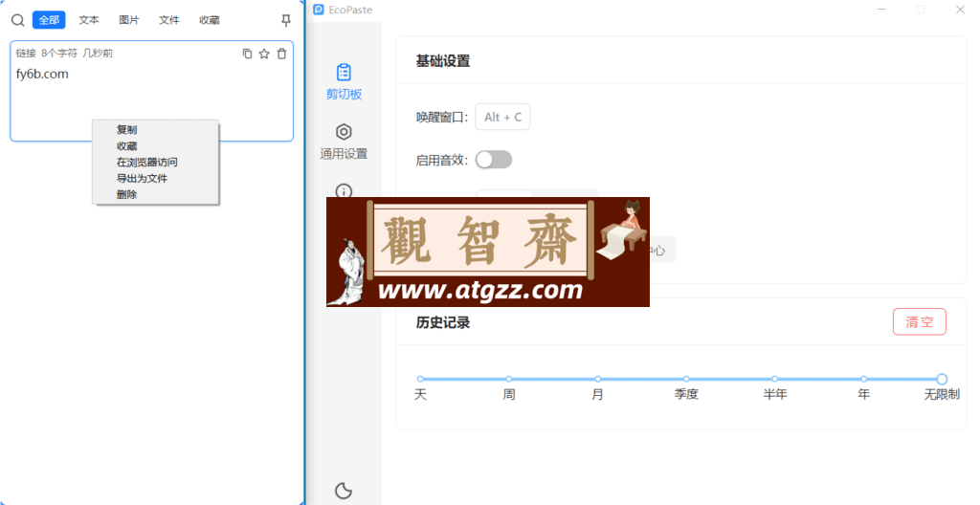Viewport: 980px width, 505px height.
Task: Open the about info section icon
Action: 344,190
